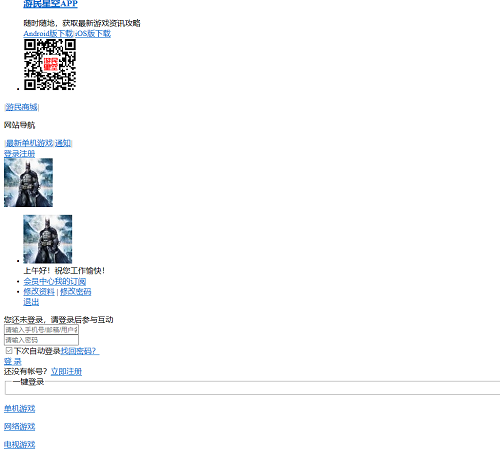Click the 修改资料 link
This screenshot has height=454, width=500.
coord(39,292)
